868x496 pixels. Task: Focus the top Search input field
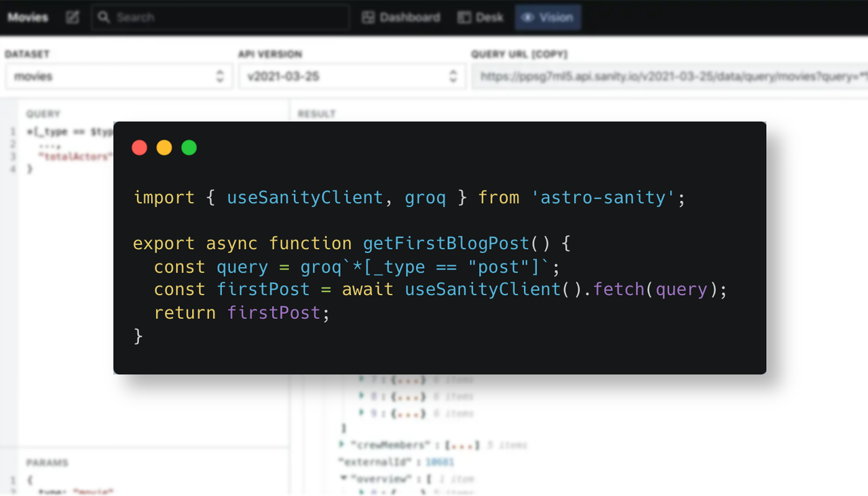(221, 18)
